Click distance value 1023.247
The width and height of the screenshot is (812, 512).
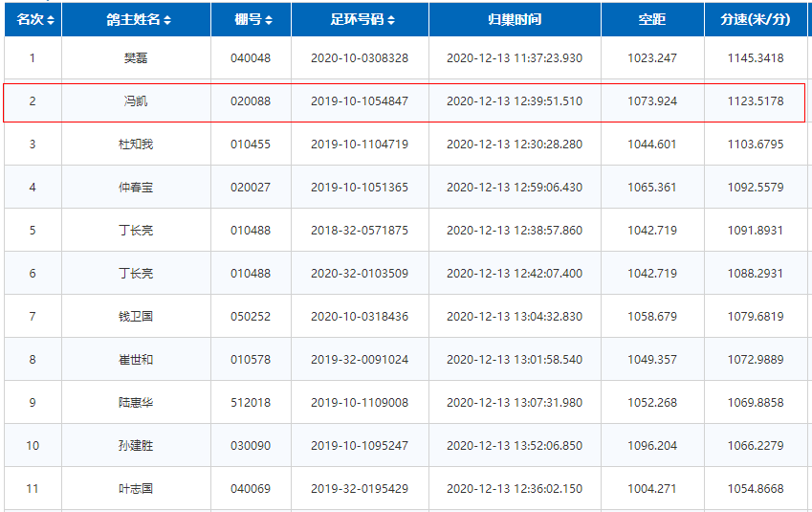coord(652,58)
